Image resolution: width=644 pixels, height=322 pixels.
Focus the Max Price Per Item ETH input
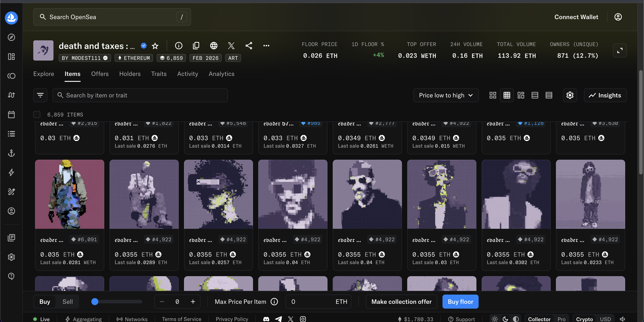[x=318, y=301]
